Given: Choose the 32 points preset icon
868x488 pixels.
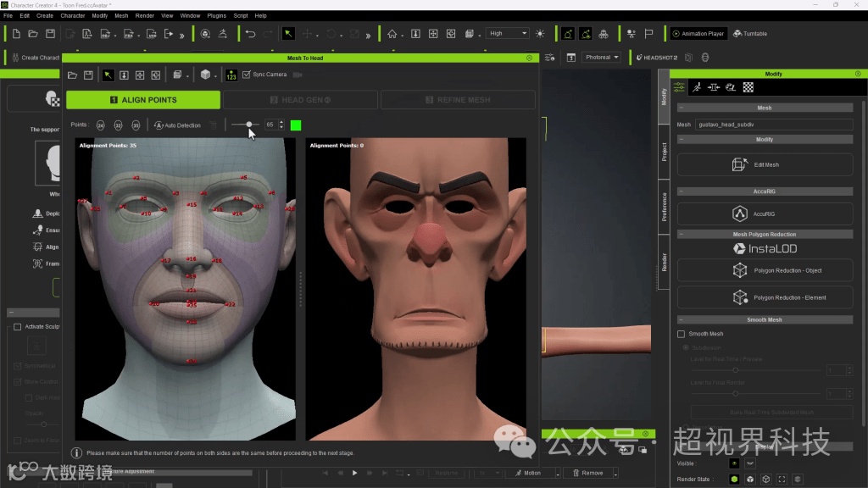Looking at the screenshot, I should coord(118,125).
